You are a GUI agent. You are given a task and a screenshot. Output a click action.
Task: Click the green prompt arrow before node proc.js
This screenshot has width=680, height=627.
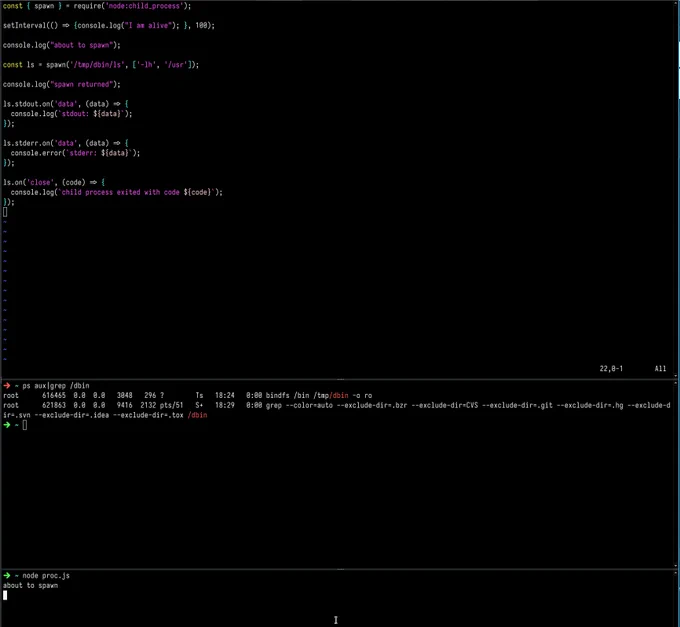click(x=7, y=576)
